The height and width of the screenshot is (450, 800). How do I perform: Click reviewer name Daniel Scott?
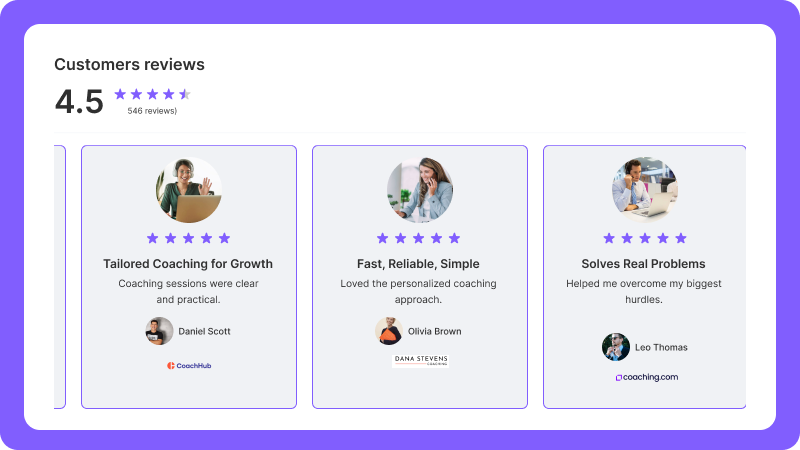point(204,331)
